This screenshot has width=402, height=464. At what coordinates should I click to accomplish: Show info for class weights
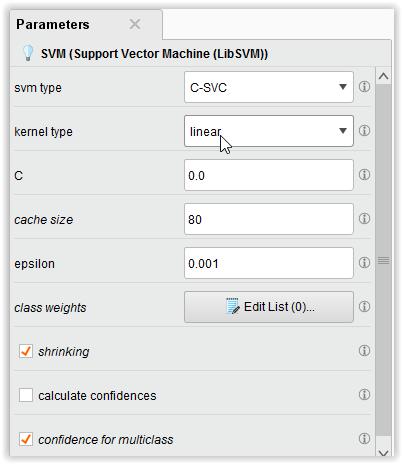[364, 306]
